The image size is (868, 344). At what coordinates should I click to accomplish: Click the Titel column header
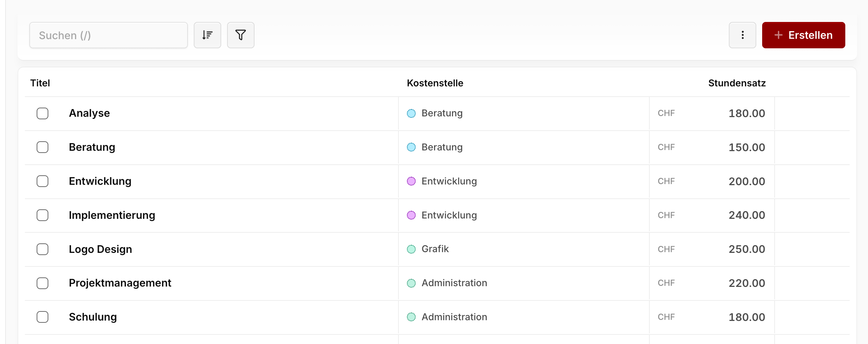40,83
